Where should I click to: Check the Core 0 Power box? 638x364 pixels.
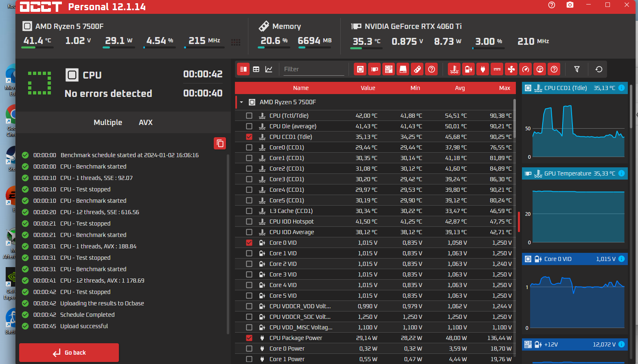[249, 349]
